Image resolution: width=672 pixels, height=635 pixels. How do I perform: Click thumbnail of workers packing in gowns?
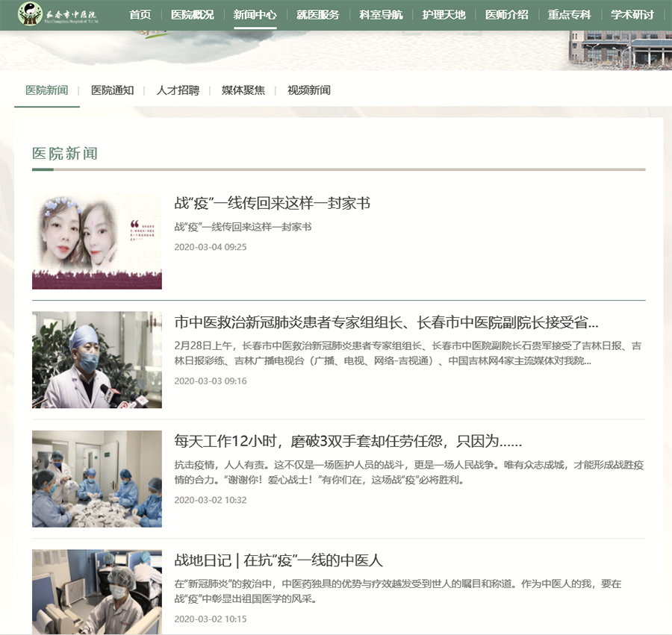coord(97,479)
